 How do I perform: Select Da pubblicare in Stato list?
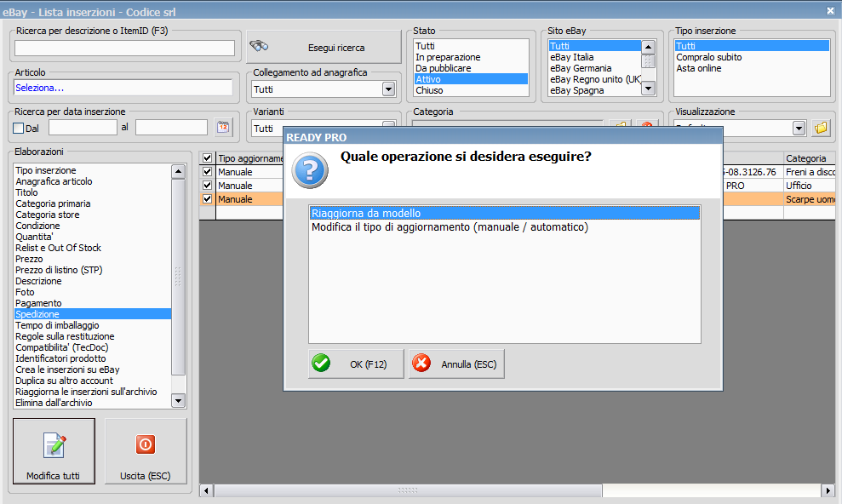[471, 68]
